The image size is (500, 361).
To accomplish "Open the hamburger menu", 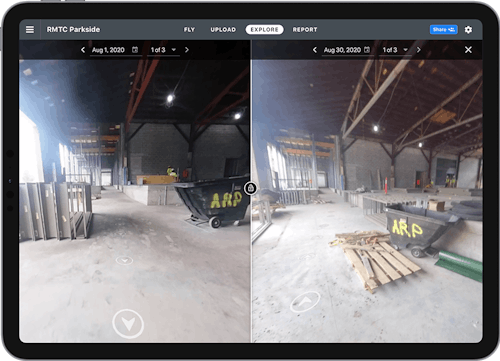I will [x=30, y=30].
